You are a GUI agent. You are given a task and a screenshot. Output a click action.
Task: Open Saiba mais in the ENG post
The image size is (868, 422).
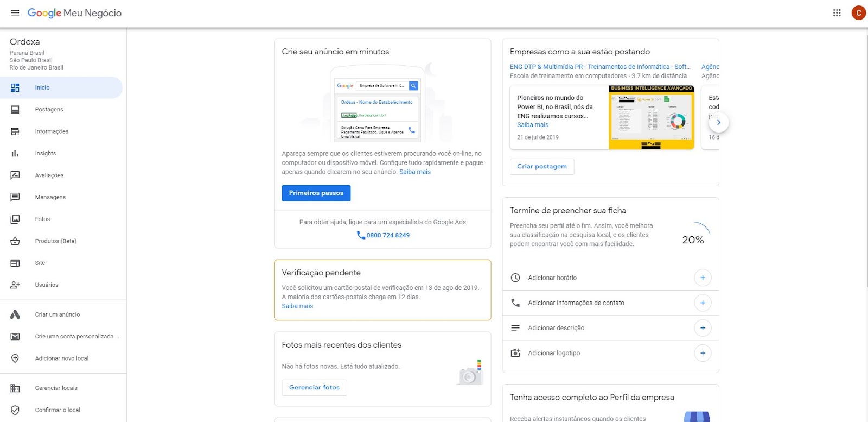pyautogui.click(x=533, y=125)
